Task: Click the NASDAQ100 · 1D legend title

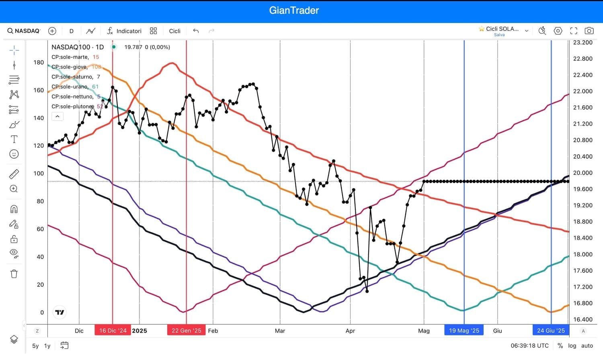Action: click(78, 47)
